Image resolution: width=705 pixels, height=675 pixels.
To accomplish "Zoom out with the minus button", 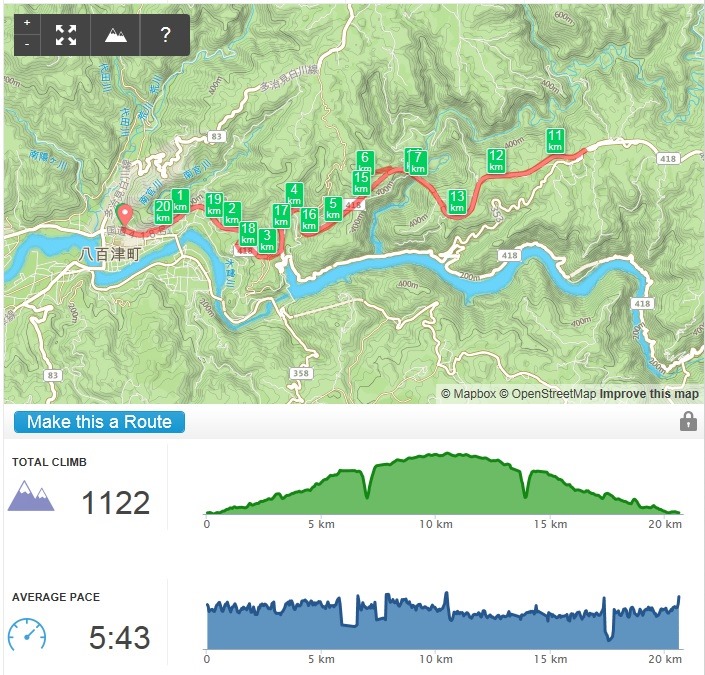I will point(27,45).
